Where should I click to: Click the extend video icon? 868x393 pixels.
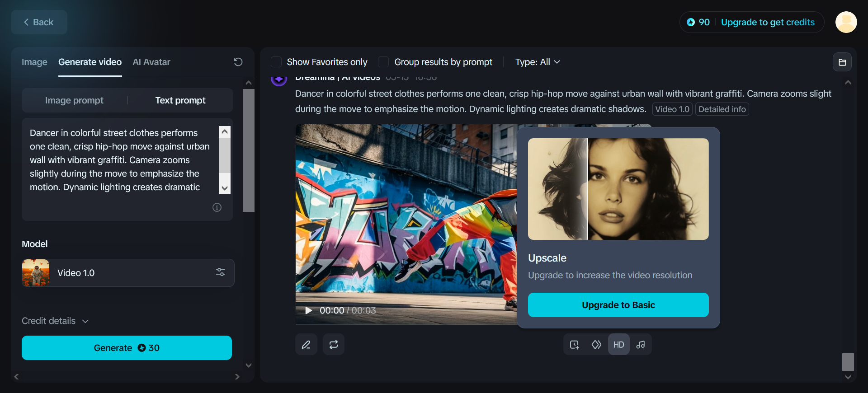[575, 345]
